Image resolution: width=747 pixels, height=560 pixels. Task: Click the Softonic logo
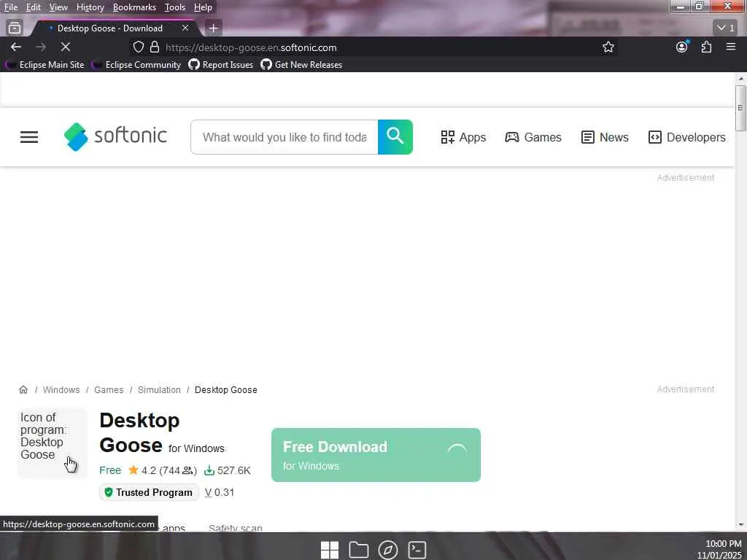116,136
